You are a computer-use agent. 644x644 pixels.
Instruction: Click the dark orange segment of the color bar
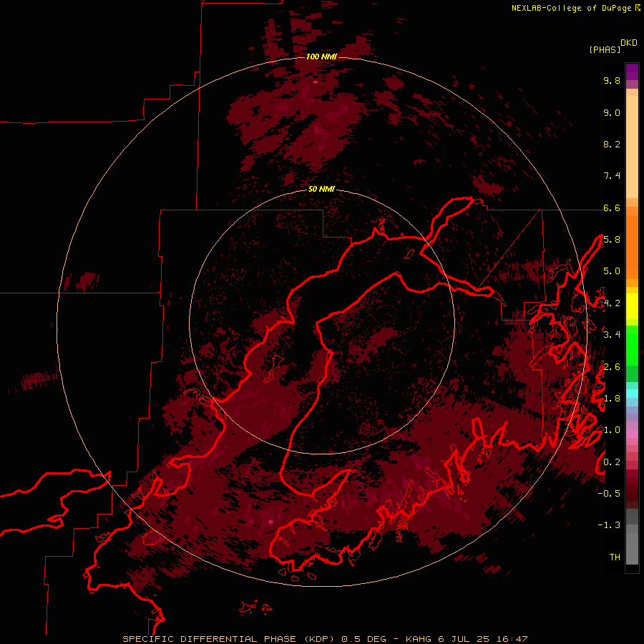(x=632, y=246)
